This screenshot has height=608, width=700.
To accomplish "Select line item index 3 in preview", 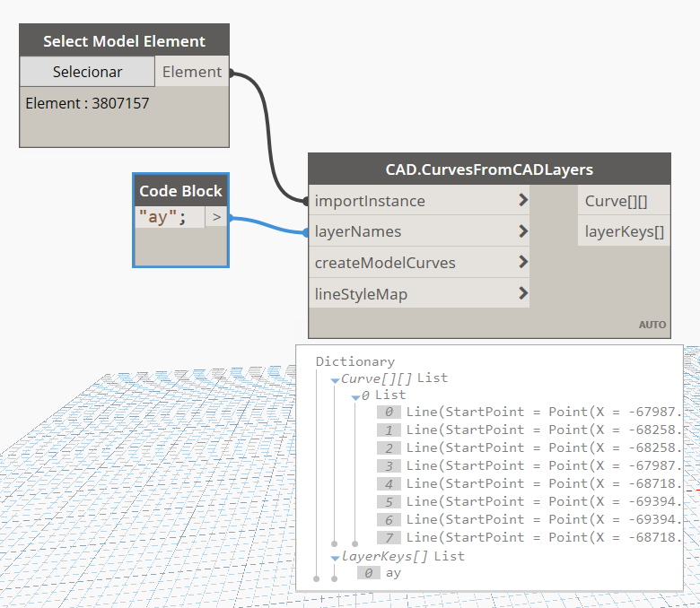I will tap(529, 465).
